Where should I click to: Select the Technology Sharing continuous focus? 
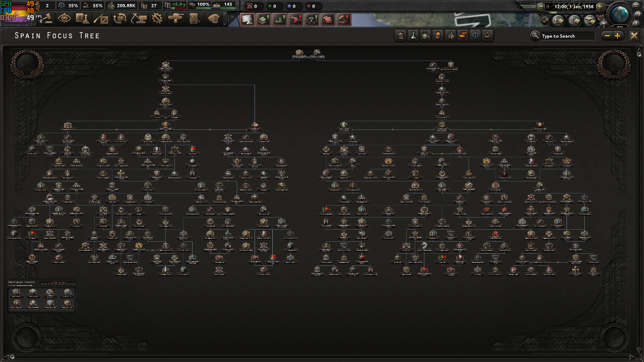(50, 305)
